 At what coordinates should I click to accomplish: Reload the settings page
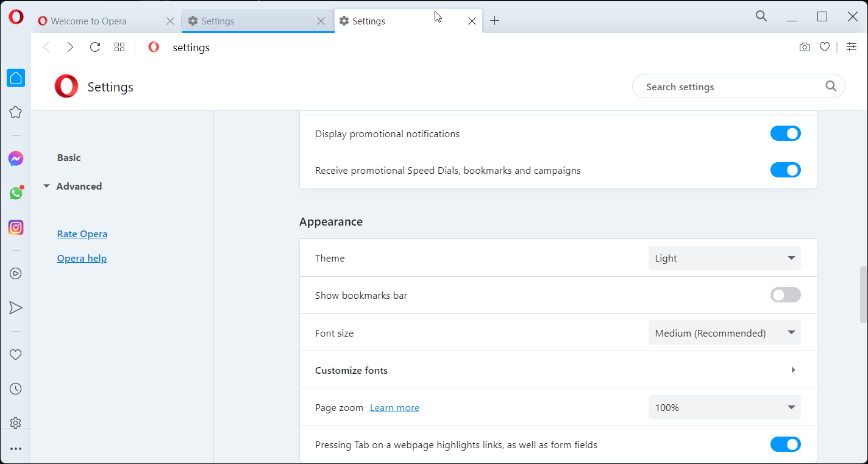pyautogui.click(x=94, y=47)
